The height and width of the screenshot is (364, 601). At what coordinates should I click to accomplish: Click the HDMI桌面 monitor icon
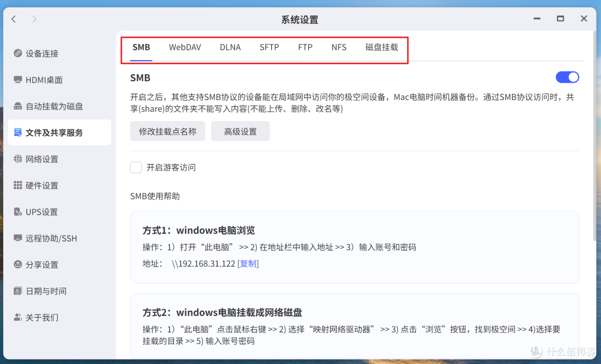click(18, 79)
